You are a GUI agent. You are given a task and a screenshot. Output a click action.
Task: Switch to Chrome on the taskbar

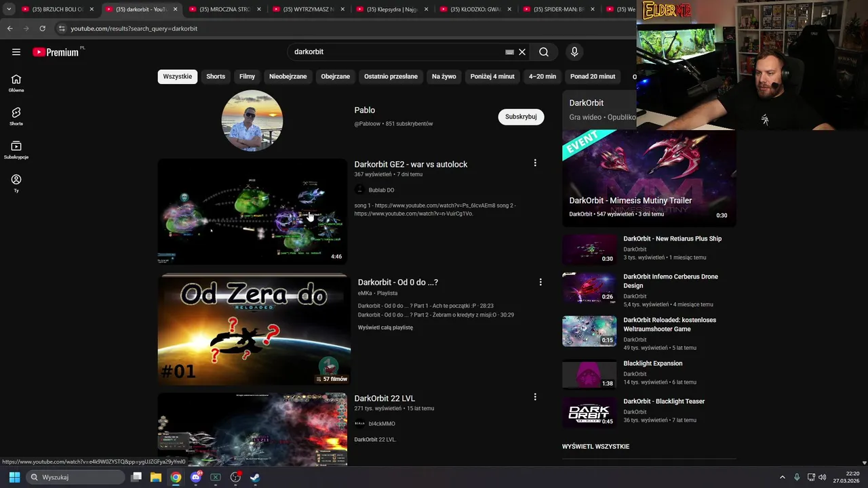176,477
